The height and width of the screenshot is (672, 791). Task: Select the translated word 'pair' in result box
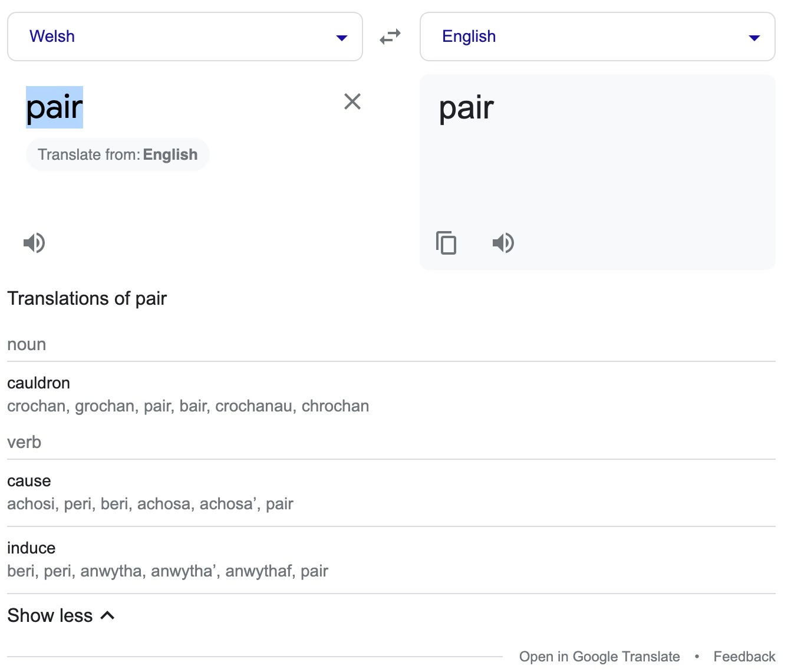click(x=466, y=107)
